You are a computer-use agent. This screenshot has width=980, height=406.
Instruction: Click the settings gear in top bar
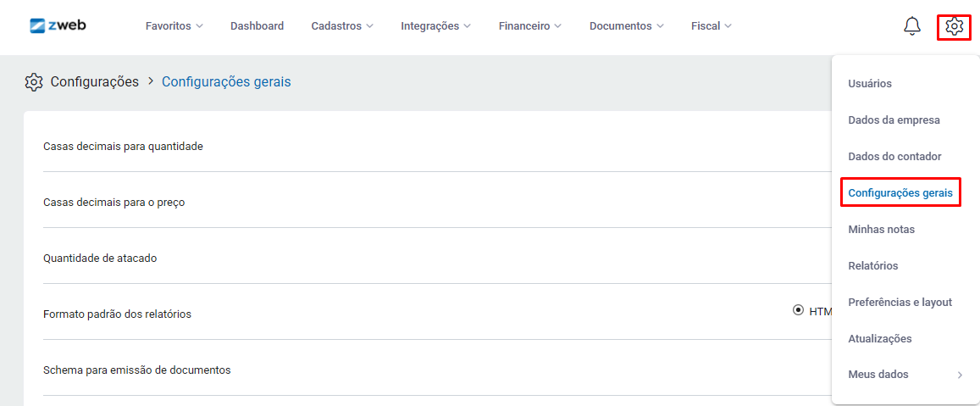click(x=954, y=27)
